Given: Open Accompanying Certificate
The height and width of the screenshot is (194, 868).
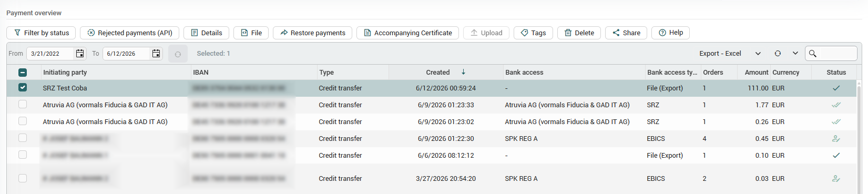Looking at the screenshot, I should pyautogui.click(x=407, y=33).
